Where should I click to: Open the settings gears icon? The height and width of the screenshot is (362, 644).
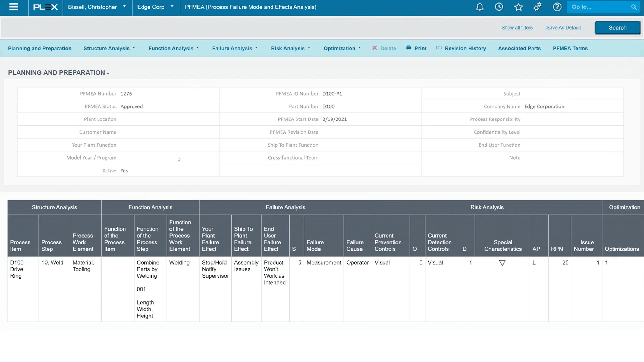pyautogui.click(x=538, y=7)
